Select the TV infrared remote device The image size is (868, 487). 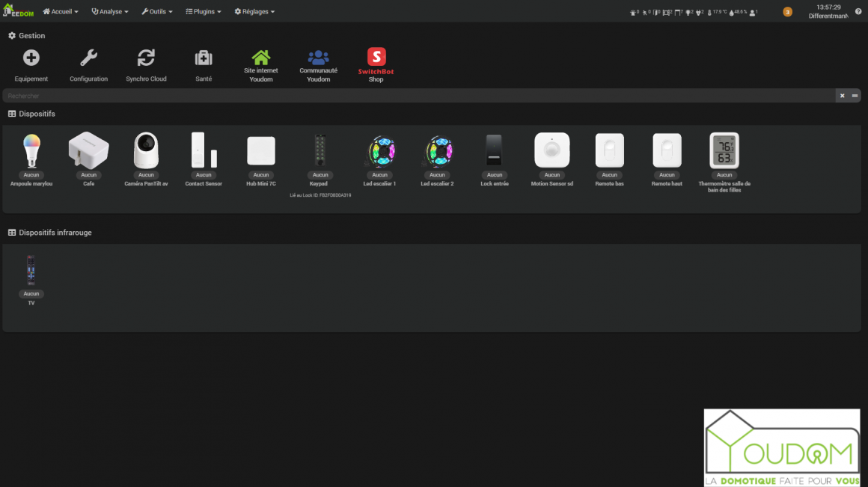[31, 271]
